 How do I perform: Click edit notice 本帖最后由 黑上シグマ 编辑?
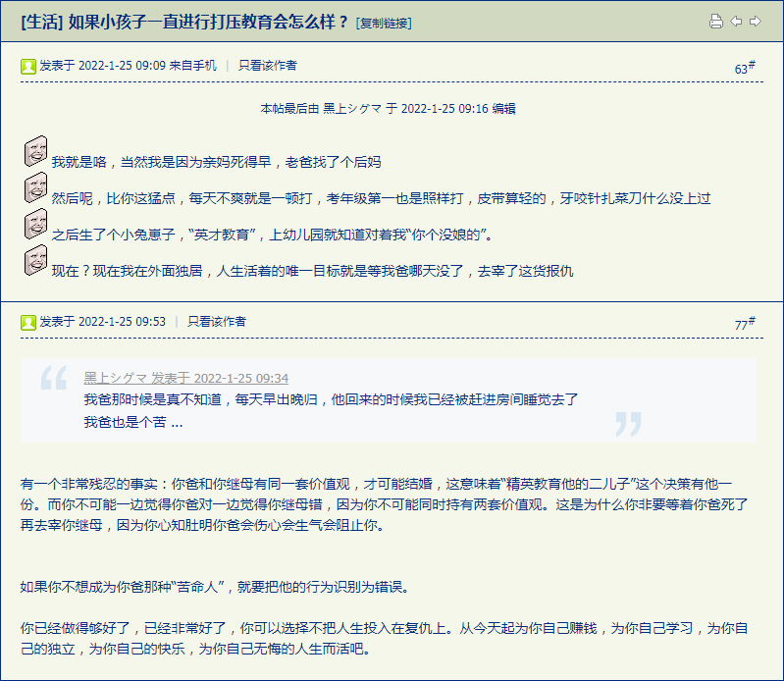coord(388,109)
